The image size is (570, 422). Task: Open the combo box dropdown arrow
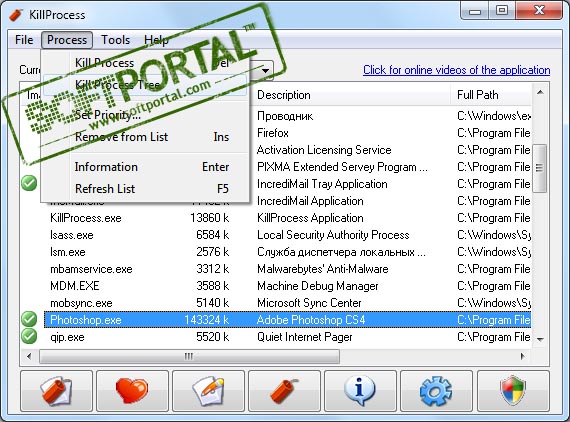tap(266, 70)
